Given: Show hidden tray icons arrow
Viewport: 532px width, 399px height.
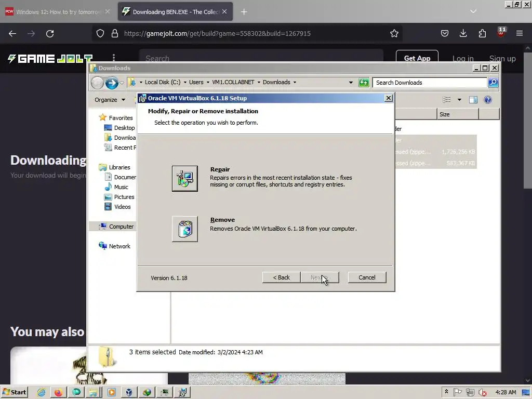Looking at the screenshot, I should [446, 392].
